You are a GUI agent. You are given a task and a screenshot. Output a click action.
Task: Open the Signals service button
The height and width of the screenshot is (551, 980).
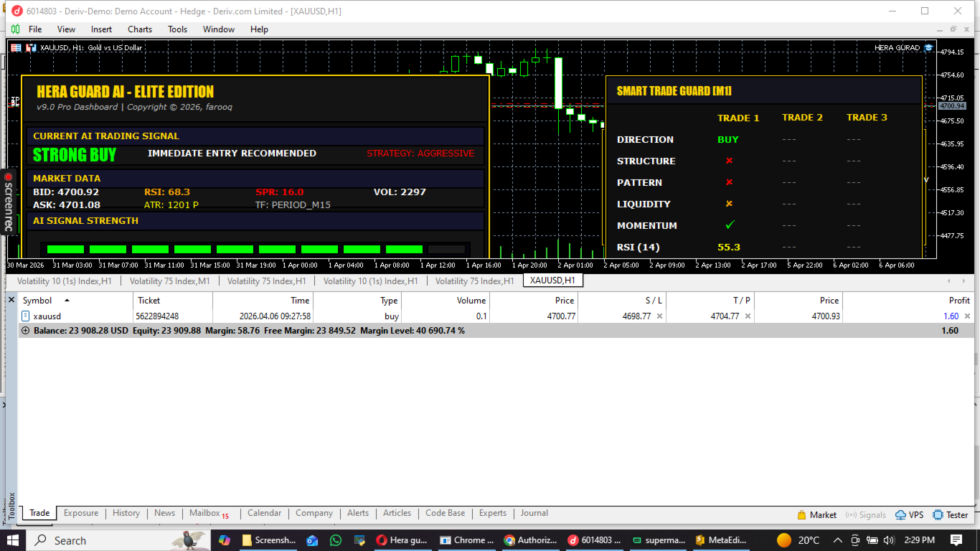866,514
